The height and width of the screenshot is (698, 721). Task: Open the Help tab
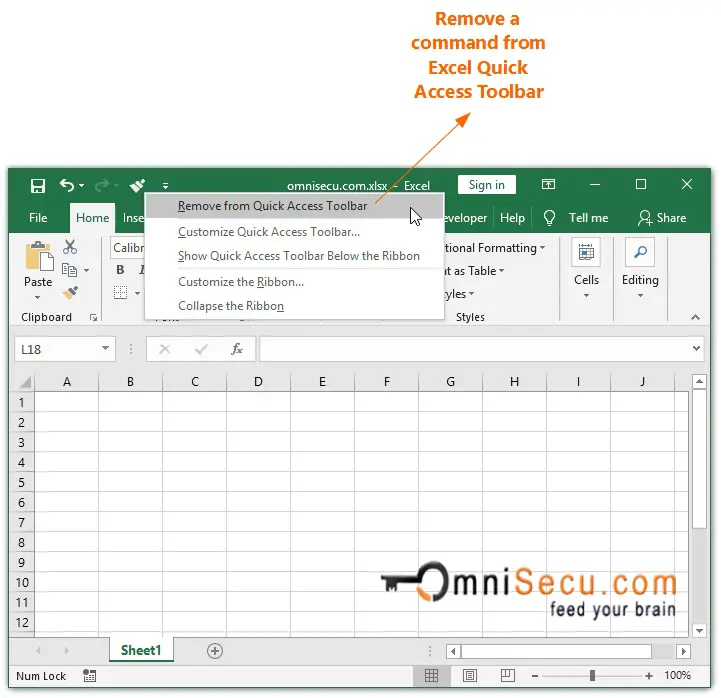point(512,218)
